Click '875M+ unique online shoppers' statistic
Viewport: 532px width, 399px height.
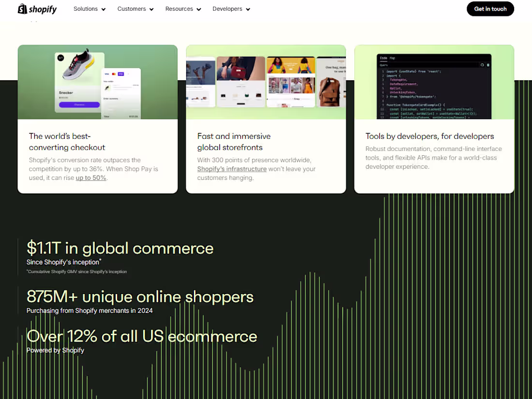point(140,296)
